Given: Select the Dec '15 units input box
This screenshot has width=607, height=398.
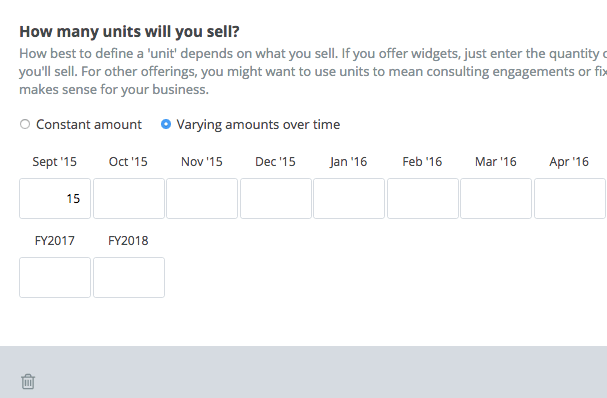Looking at the screenshot, I should click(x=276, y=199).
